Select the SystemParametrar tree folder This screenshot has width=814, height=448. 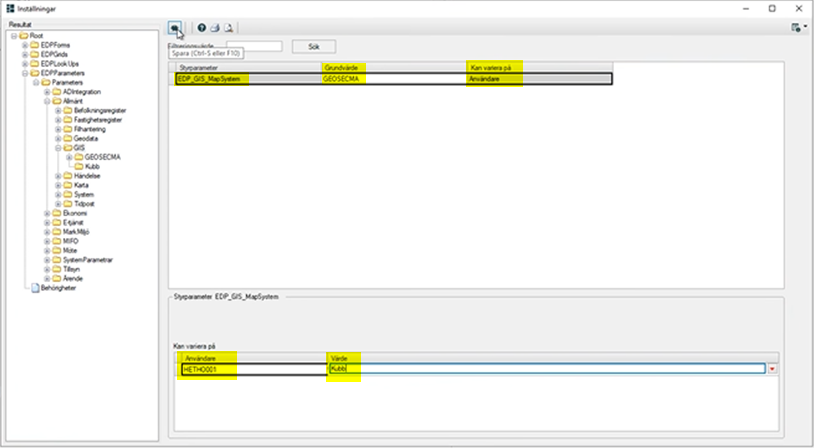pyautogui.click(x=87, y=260)
